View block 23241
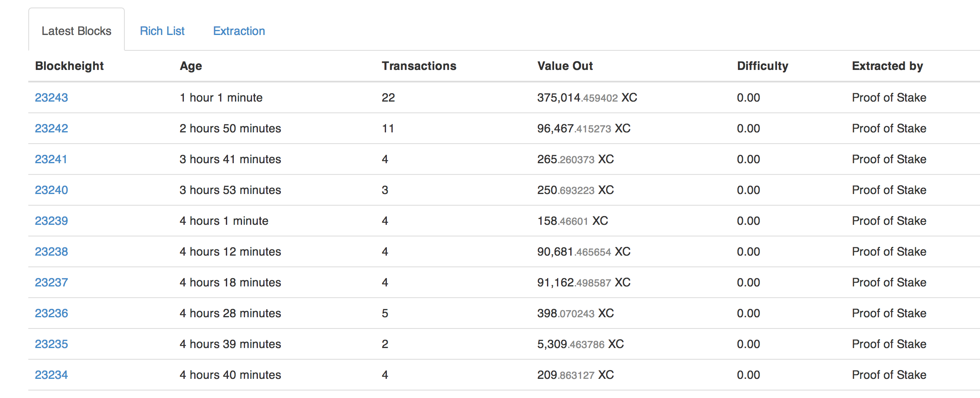 [x=51, y=159]
